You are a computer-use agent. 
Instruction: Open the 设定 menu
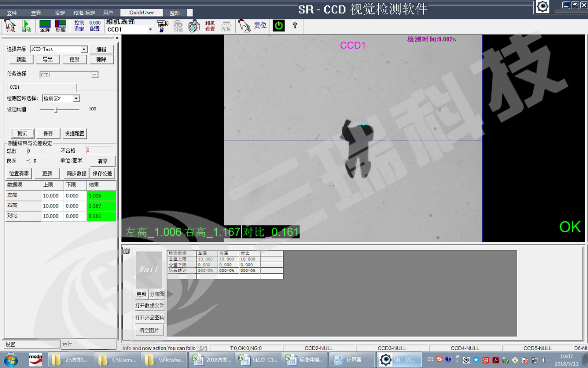coord(60,13)
